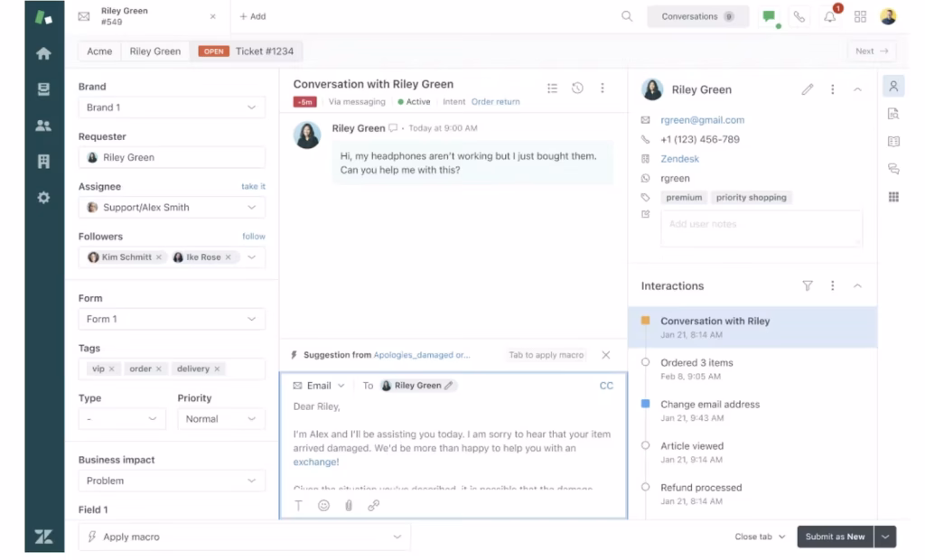Click the search magnifier icon

[x=627, y=16]
